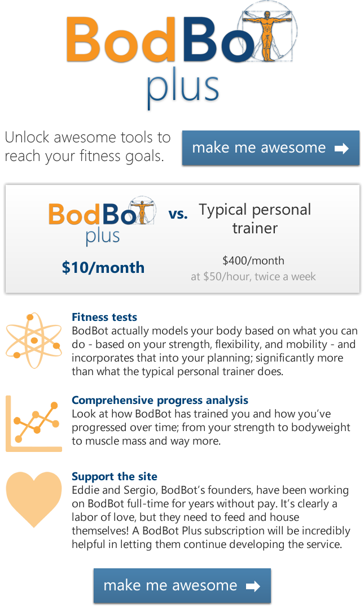Select the 'Support the site' heading
Viewport: 364px width, 609px height.
click(115, 477)
